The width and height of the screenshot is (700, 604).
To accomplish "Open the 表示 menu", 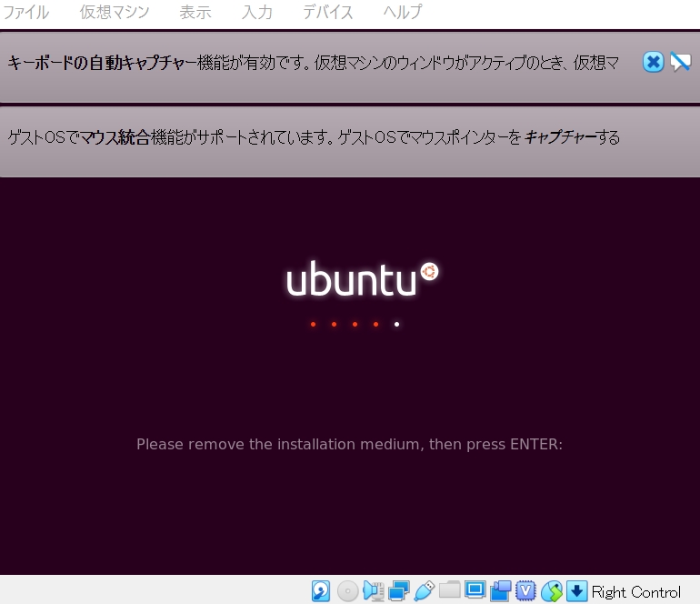I will point(195,12).
